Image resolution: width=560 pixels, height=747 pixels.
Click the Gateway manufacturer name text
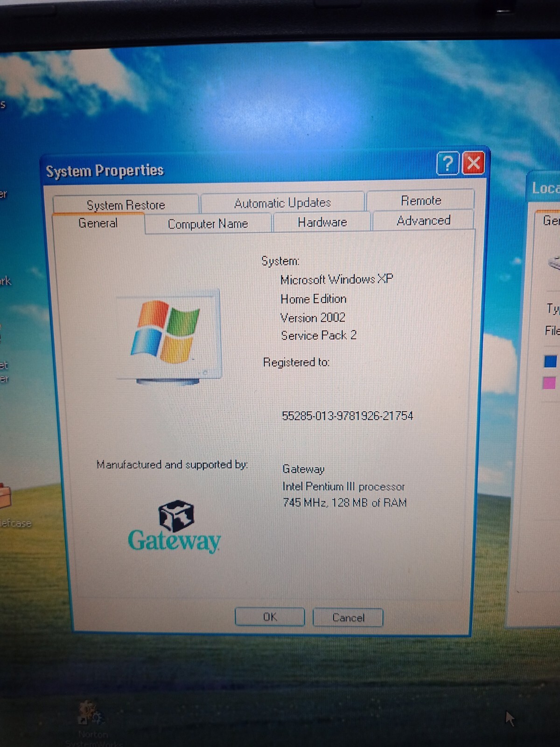pos(303,469)
